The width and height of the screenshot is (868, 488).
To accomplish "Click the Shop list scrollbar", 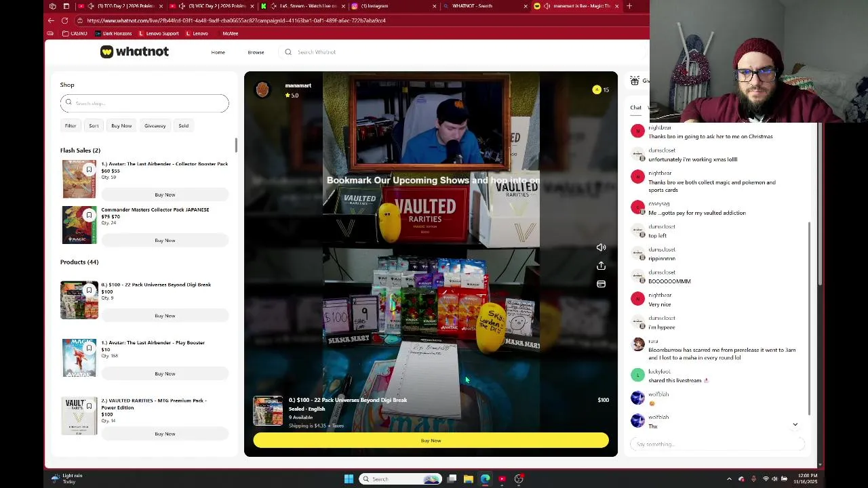I will 236,145.
